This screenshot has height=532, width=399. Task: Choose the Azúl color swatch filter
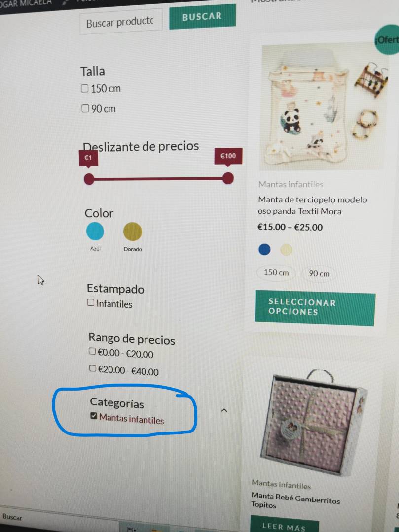pos(95,232)
